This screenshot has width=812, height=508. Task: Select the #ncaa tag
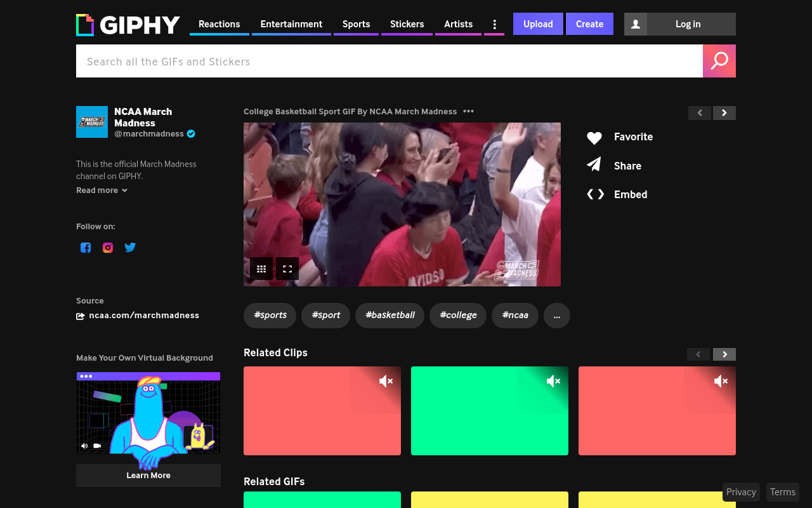coord(515,316)
